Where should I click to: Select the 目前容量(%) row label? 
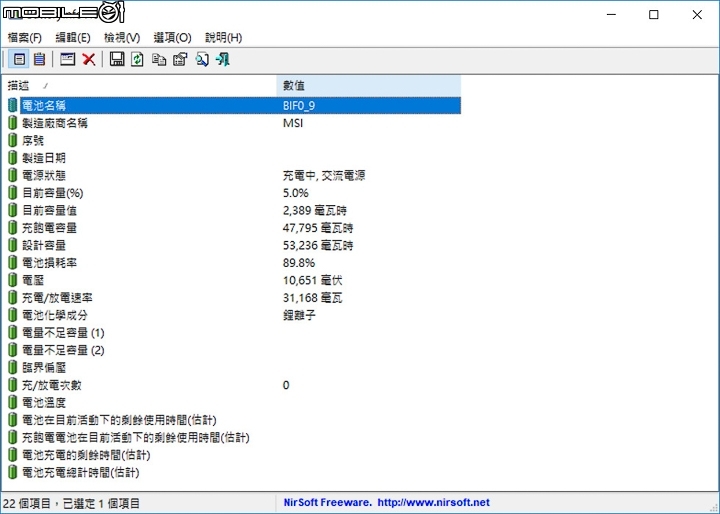53,193
